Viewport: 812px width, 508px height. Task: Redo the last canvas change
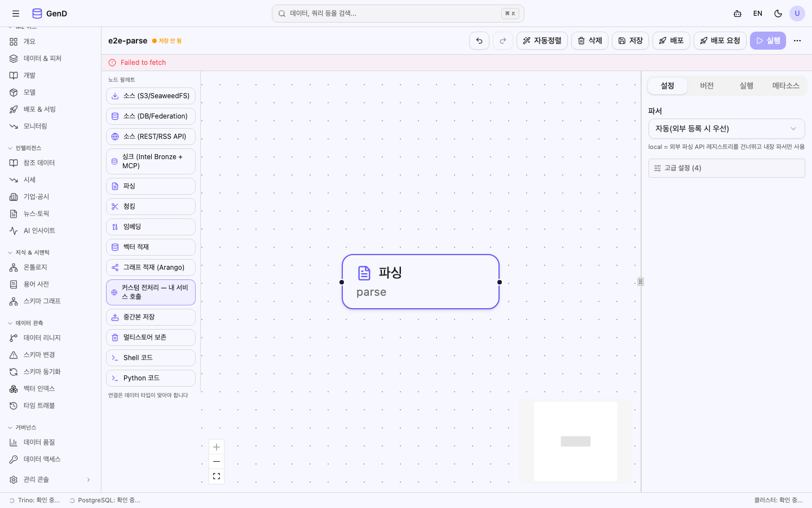coord(503,41)
